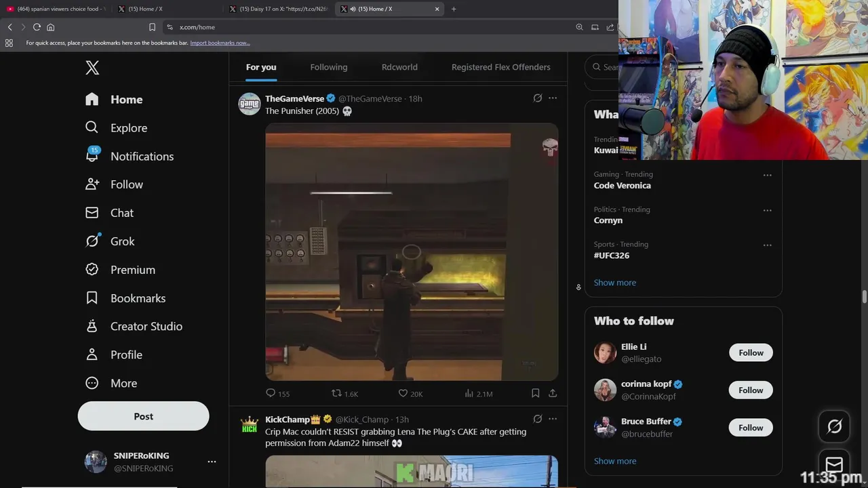This screenshot has height=488, width=868.
Task: Go to browser home page
Action: 50,27
